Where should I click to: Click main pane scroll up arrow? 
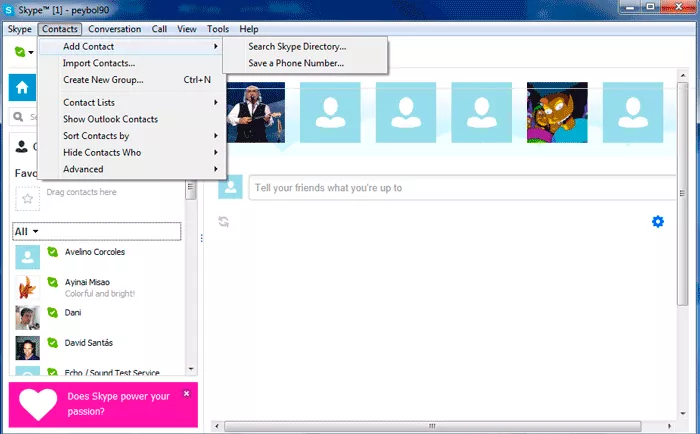pos(683,74)
